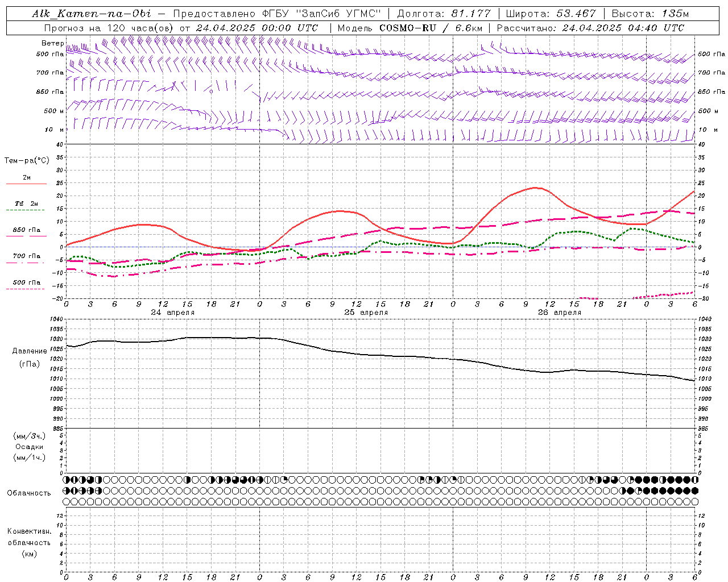Screen dimensions: 728x582
Task: Click the computed time Рассчитано: 24.04.2025 04:40 UTC
Action: (590, 28)
